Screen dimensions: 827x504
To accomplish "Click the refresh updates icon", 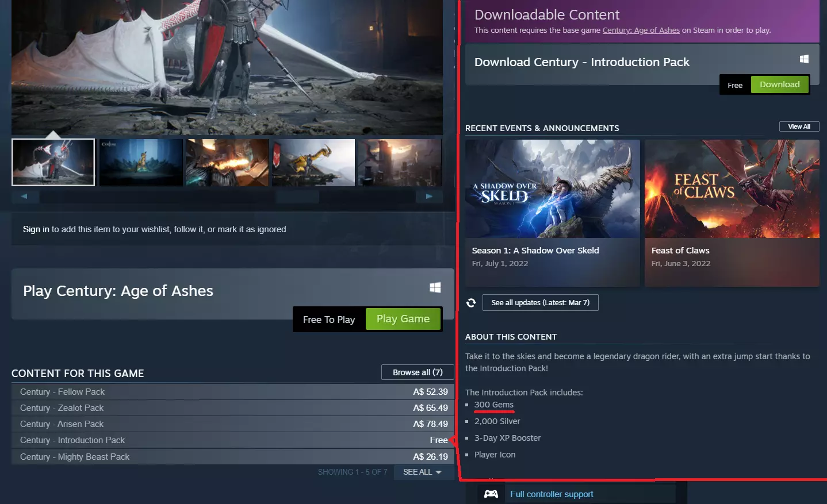I will tap(471, 303).
